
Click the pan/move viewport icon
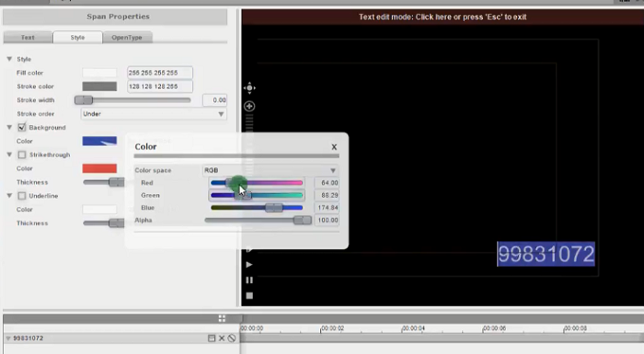point(249,88)
